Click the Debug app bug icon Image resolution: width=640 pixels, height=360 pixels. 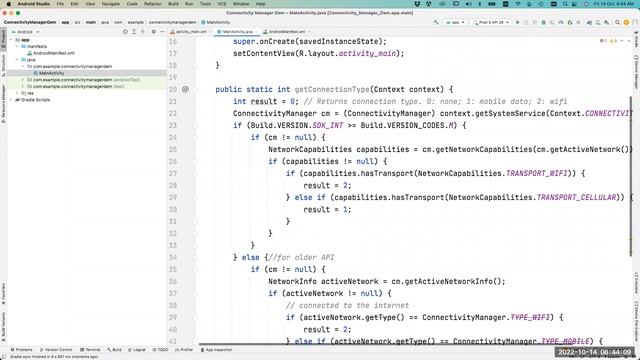pyautogui.click(x=544, y=22)
